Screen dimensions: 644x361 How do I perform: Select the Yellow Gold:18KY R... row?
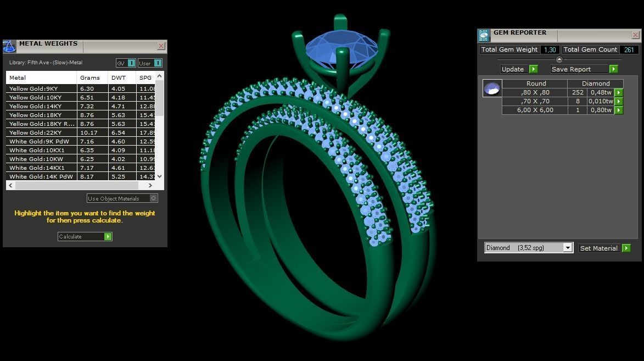[x=81, y=124]
